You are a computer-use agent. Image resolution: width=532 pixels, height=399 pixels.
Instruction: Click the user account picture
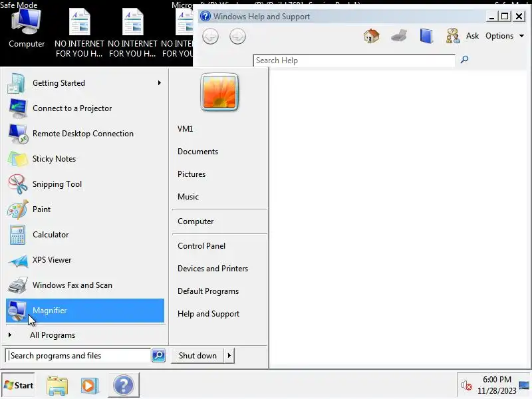[x=219, y=92]
